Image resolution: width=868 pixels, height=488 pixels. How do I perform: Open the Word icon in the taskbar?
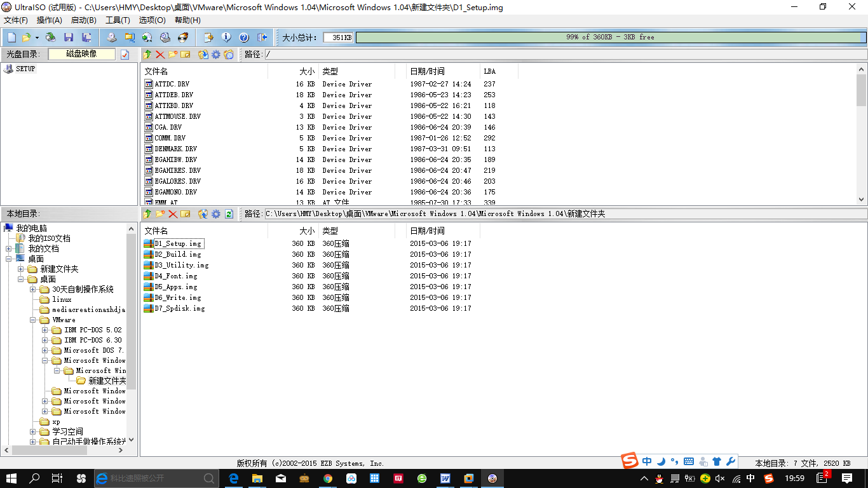coord(445,478)
